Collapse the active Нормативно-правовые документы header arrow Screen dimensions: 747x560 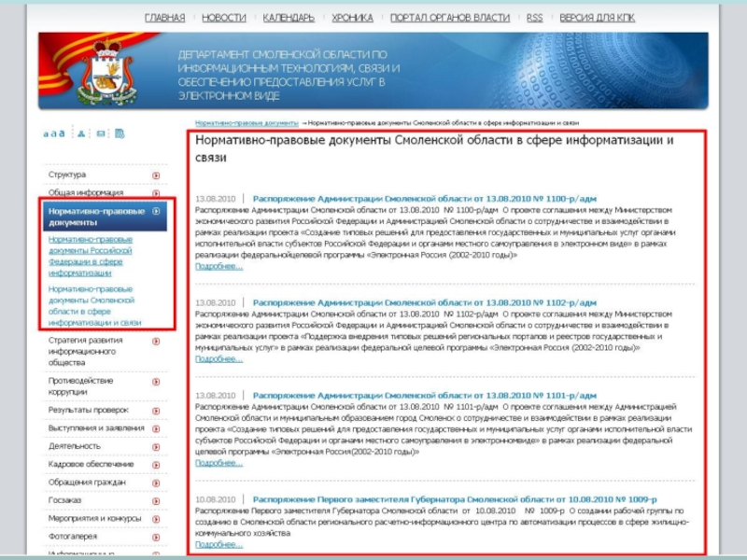156,211
